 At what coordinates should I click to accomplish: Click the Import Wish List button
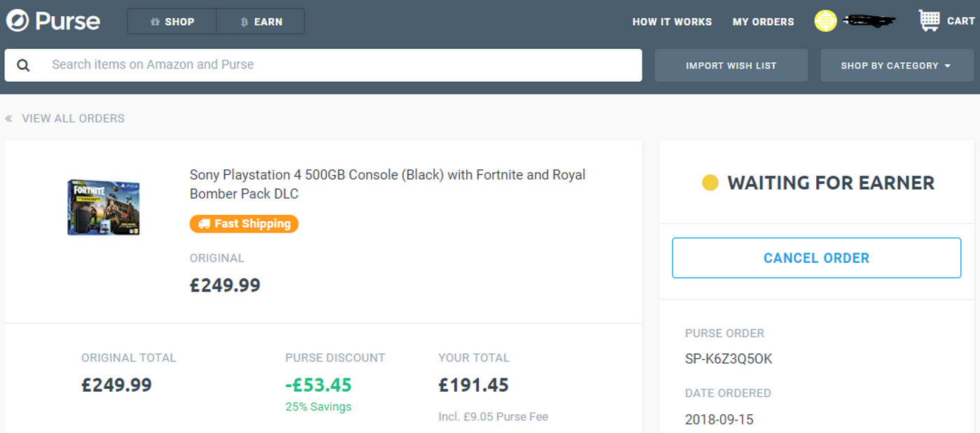pos(731,65)
